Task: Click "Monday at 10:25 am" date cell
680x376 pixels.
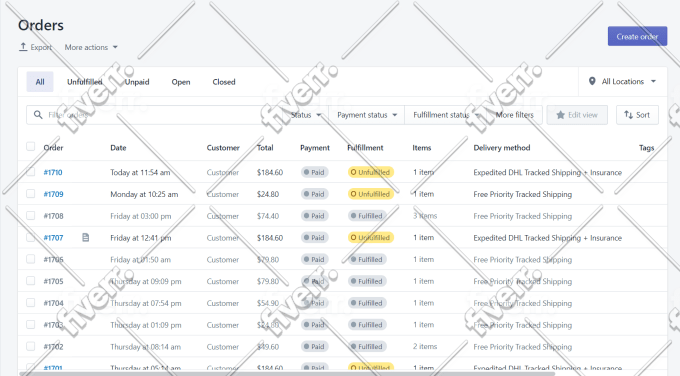Action: [x=144, y=194]
